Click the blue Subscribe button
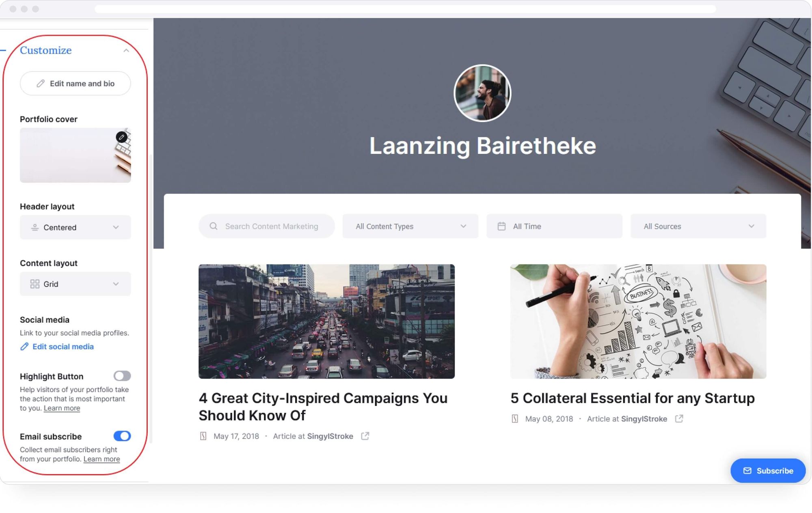The image size is (812, 513). [x=768, y=471]
